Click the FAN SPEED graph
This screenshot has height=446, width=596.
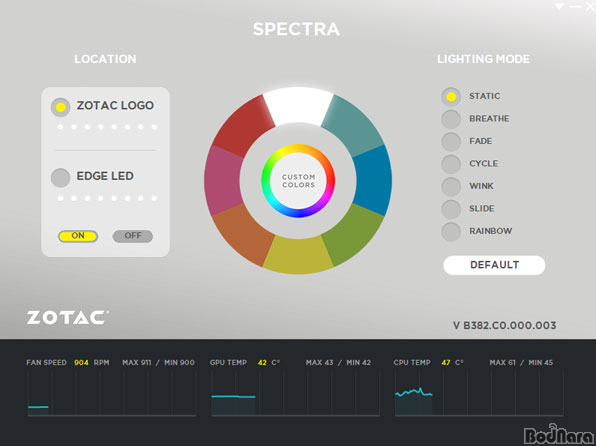(x=112, y=393)
